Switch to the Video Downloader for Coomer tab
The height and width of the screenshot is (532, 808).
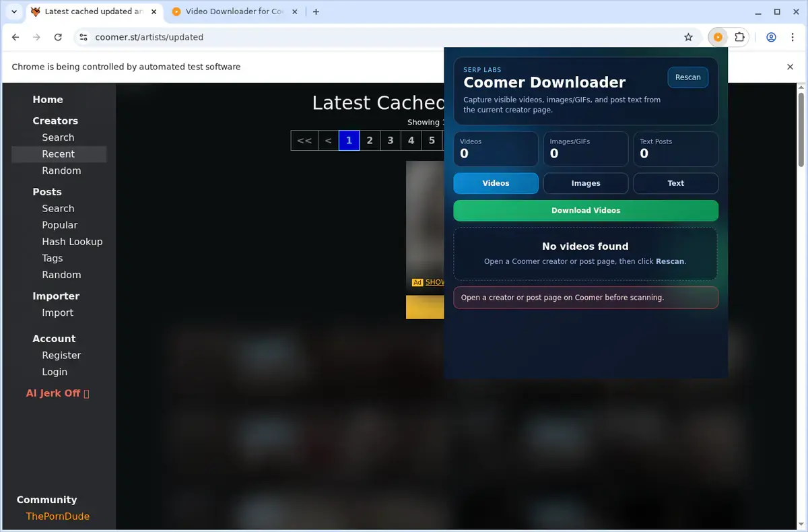[236, 11]
